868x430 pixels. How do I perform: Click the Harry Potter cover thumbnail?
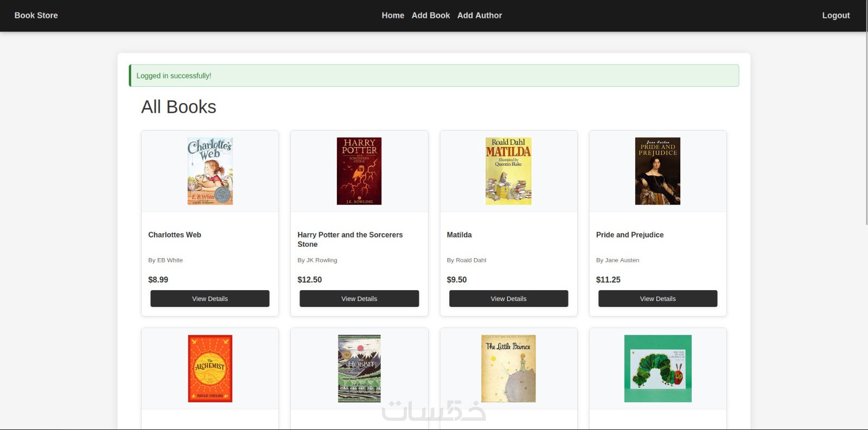359,171
